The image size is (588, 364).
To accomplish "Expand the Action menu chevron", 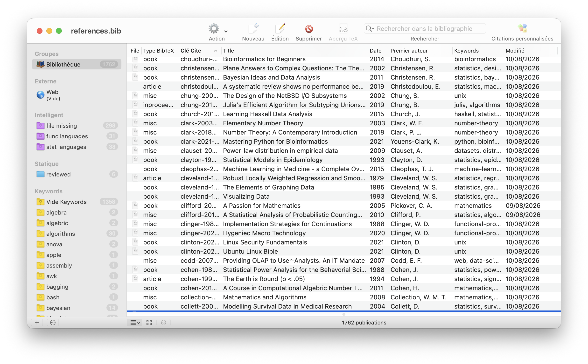I will coord(226,32).
